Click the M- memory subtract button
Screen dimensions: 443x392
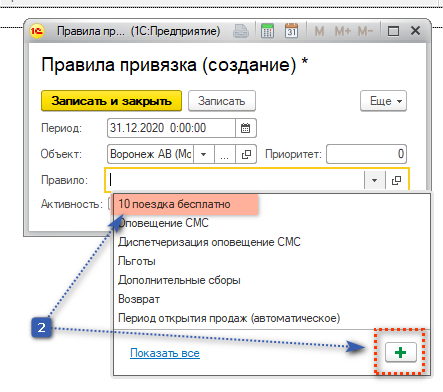[366, 31]
